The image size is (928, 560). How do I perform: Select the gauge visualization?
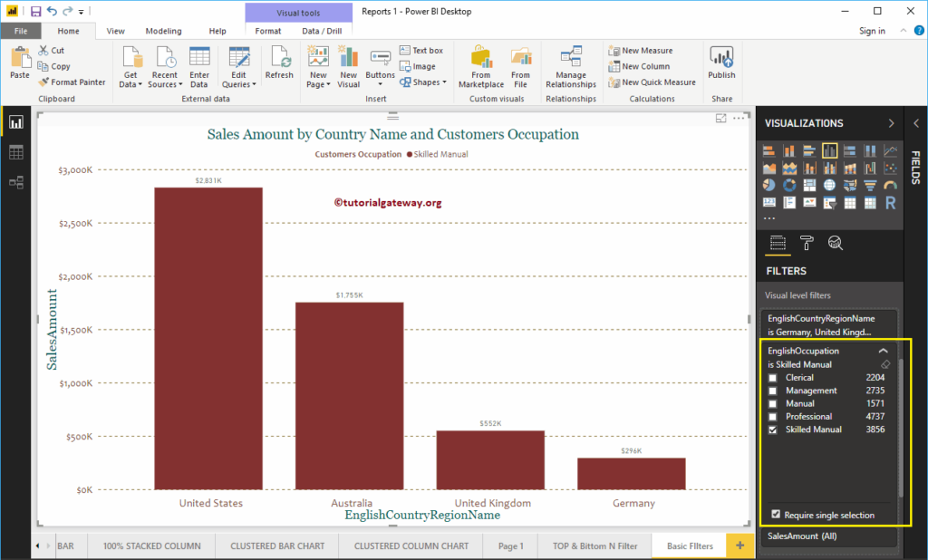[890, 185]
